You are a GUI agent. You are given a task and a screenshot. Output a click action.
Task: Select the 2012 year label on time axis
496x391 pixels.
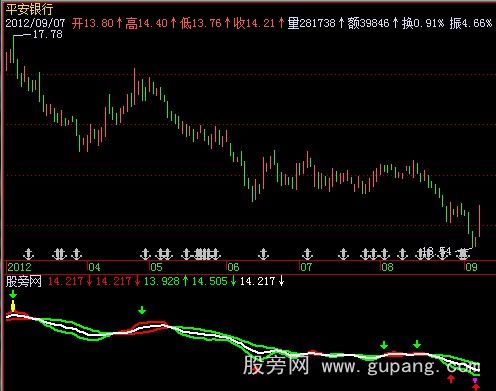pos(19,267)
